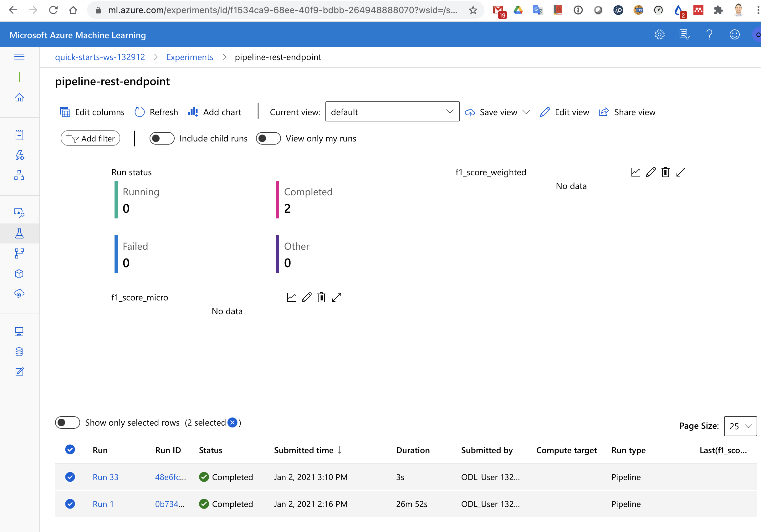Open the Datastores cylinder icon in sidebar

[x=19, y=352]
